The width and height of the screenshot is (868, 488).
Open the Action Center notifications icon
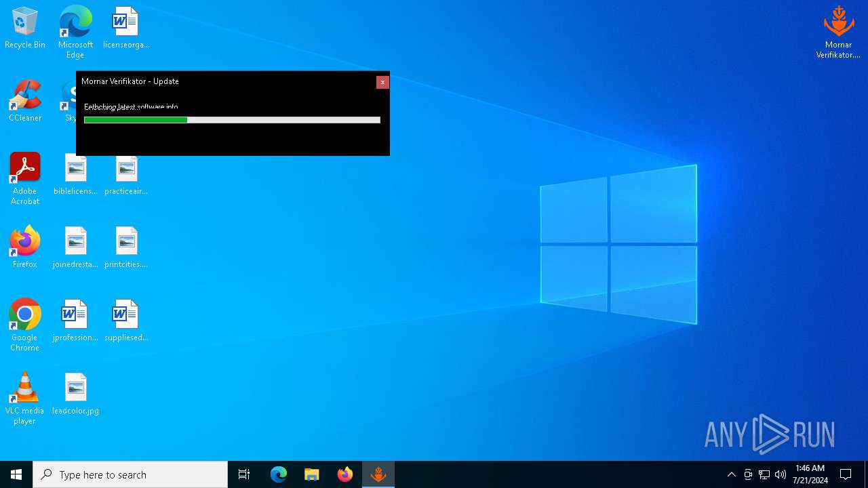[x=846, y=474]
